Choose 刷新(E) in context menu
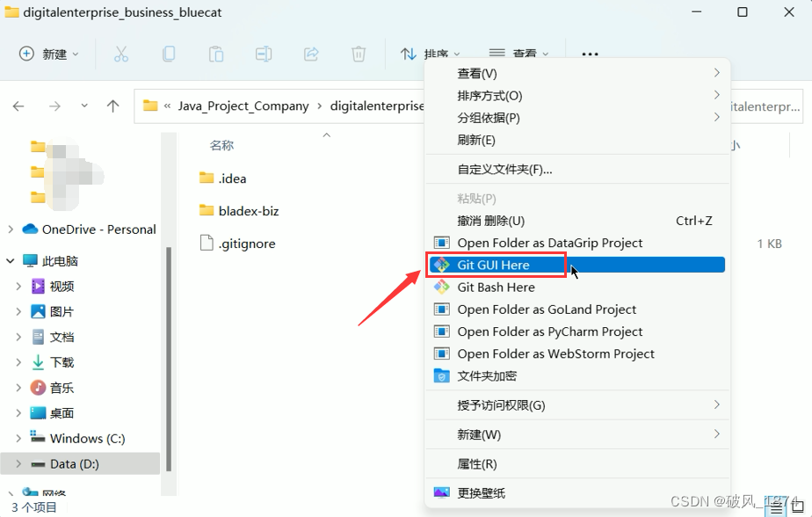This screenshot has height=517, width=812. point(576,140)
